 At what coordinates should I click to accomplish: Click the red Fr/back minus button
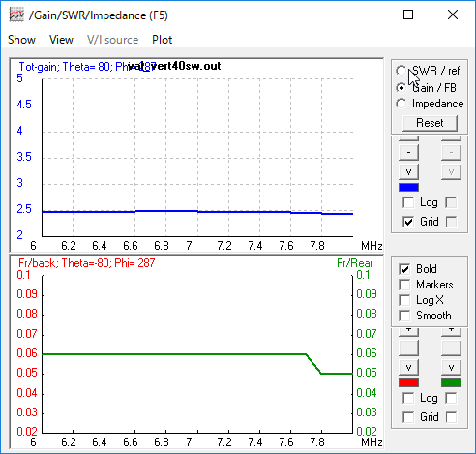pyautogui.click(x=408, y=348)
